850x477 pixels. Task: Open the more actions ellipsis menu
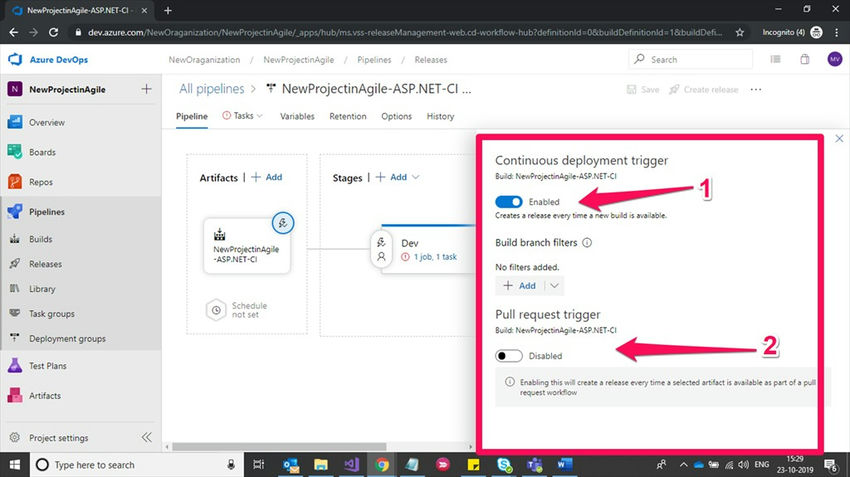[x=756, y=89]
